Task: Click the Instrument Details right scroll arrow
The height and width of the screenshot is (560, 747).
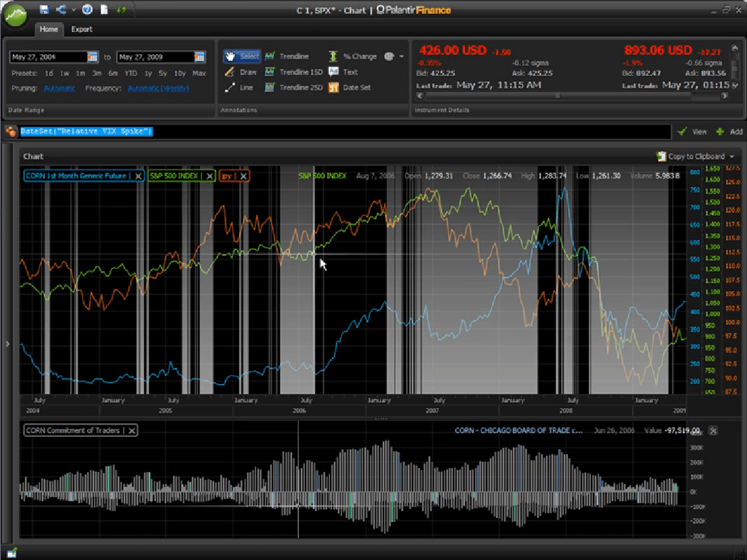Action: (x=724, y=96)
